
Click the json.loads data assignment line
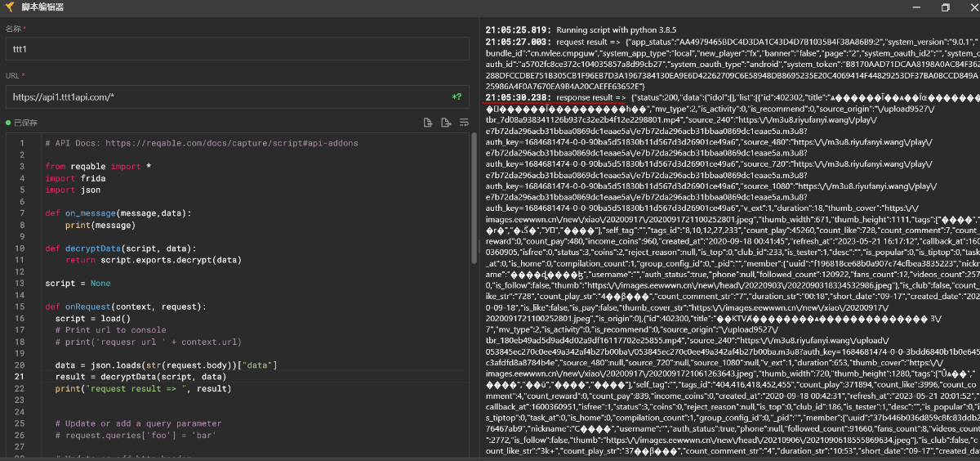167,365
